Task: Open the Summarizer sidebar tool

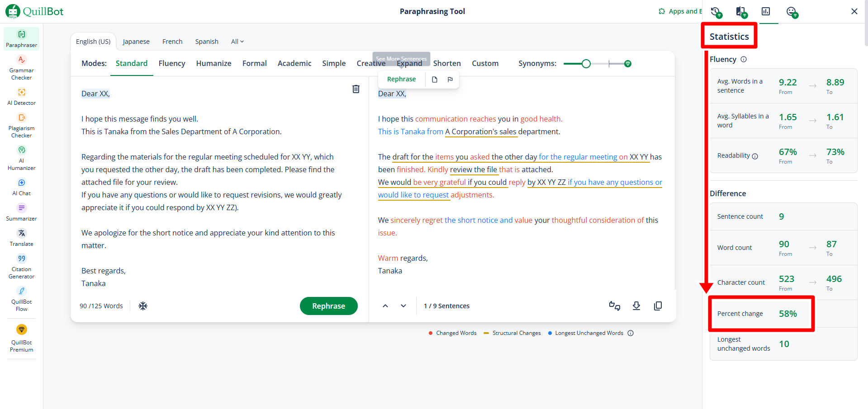Action: pyautogui.click(x=21, y=212)
